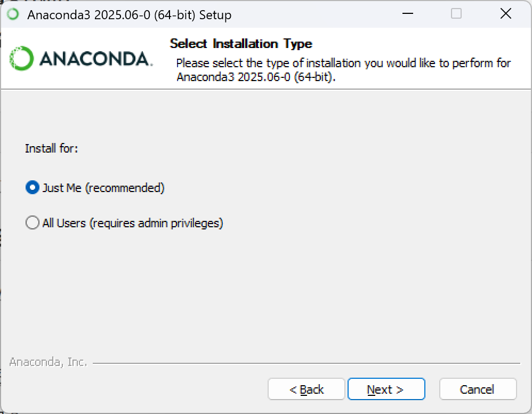Click the 'Just Me (recommended)' label text
This screenshot has height=414, width=532.
[103, 188]
